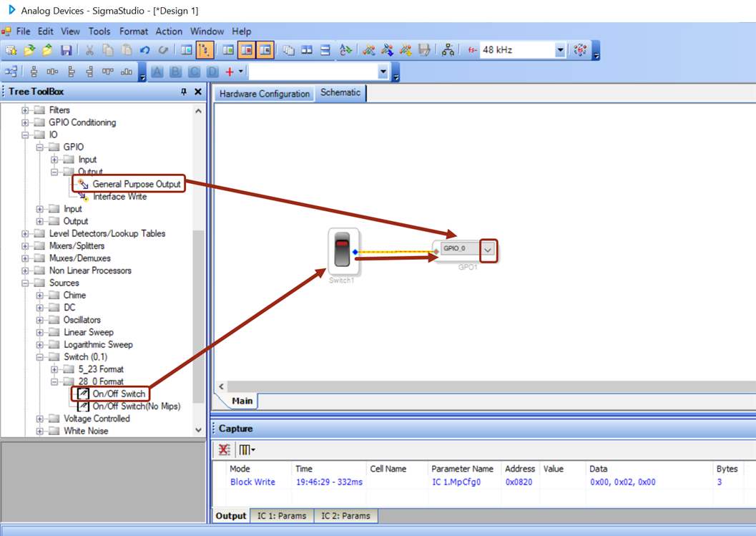The width and height of the screenshot is (756, 536).
Task: Open the Tools menu
Action: pos(99,31)
